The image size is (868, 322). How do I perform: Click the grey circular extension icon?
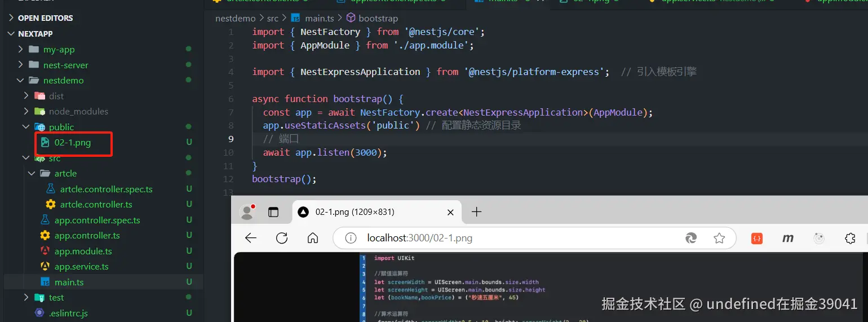coord(820,239)
